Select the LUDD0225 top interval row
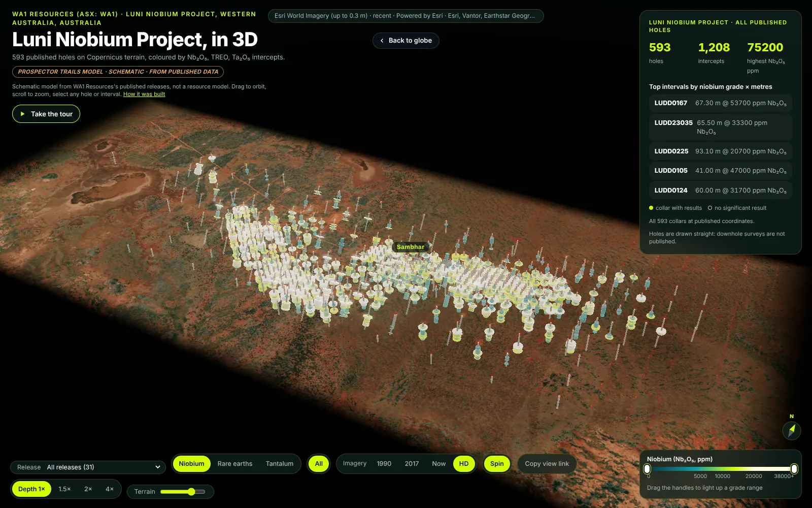Viewport: 812px width, 508px height. point(720,151)
